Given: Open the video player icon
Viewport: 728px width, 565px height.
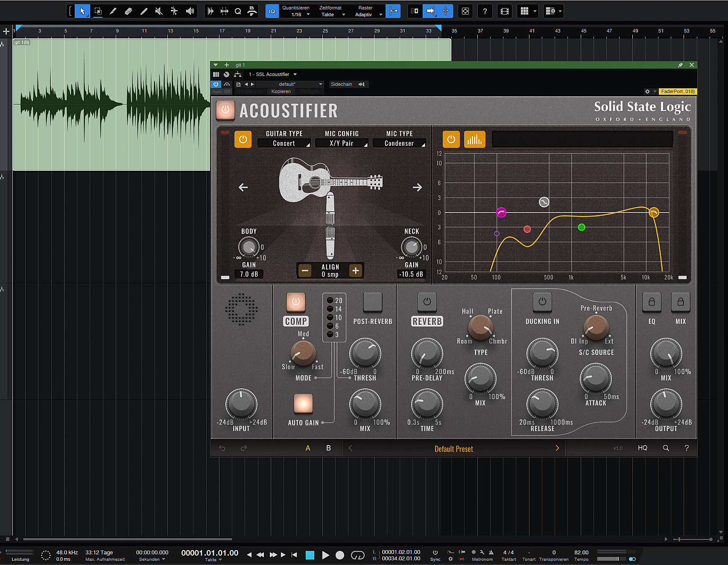Looking at the screenshot, I should tap(505, 11).
